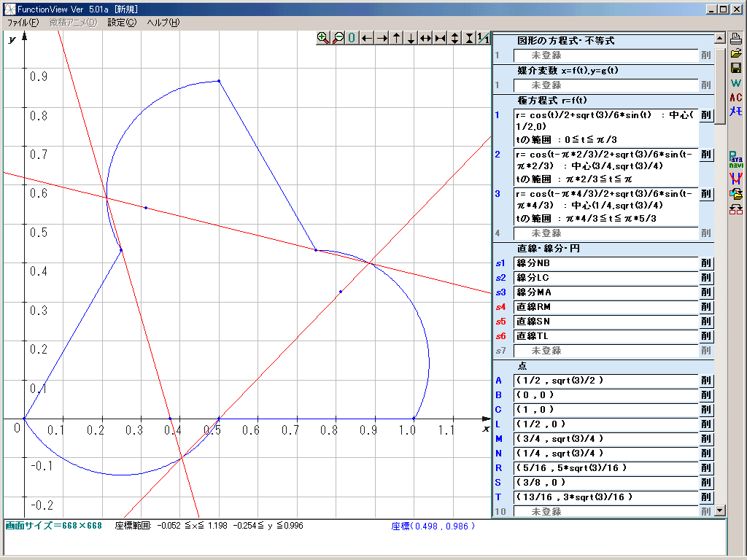This screenshot has height=560, width=747.
Task: Open the ヘルプ(H) menu
Action: [x=163, y=23]
